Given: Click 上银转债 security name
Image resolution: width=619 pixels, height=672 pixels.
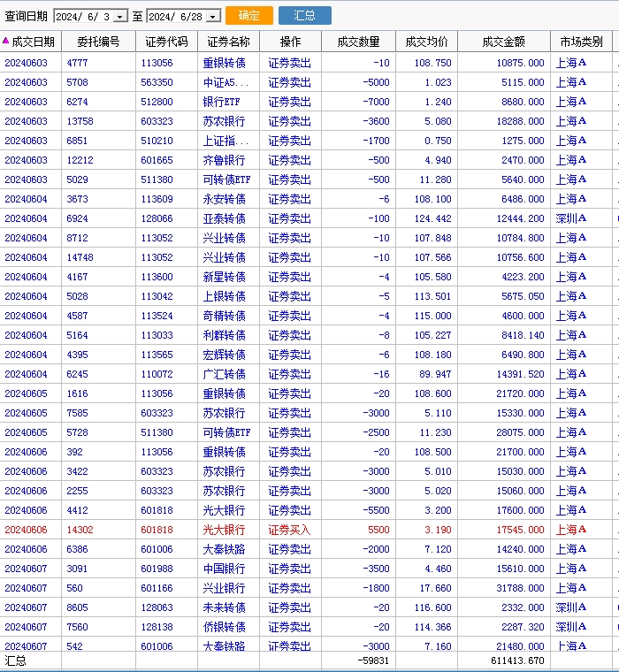Looking at the screenshot, I should tap(224, 296).
